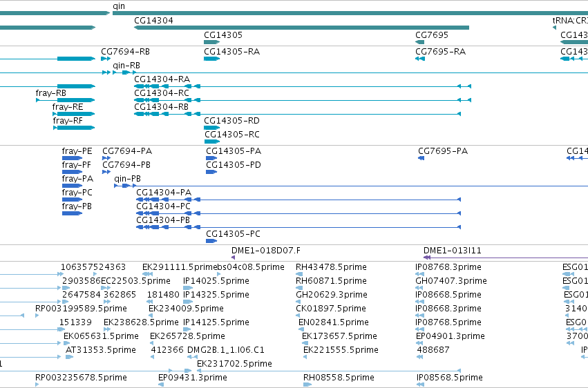Click EST GH07407.3prime label
This screenshot has height=388, width=588.
[x=451, y=281]
